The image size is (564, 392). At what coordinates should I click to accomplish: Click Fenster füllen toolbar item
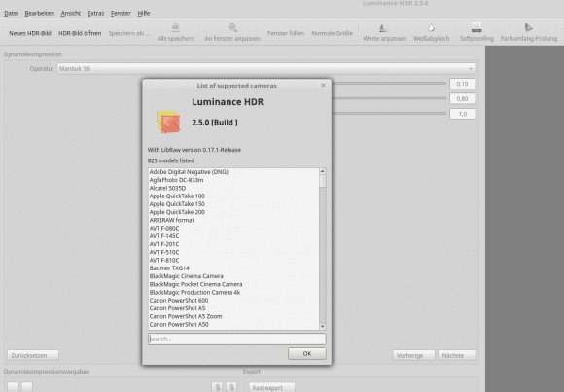tap(286, 33)
